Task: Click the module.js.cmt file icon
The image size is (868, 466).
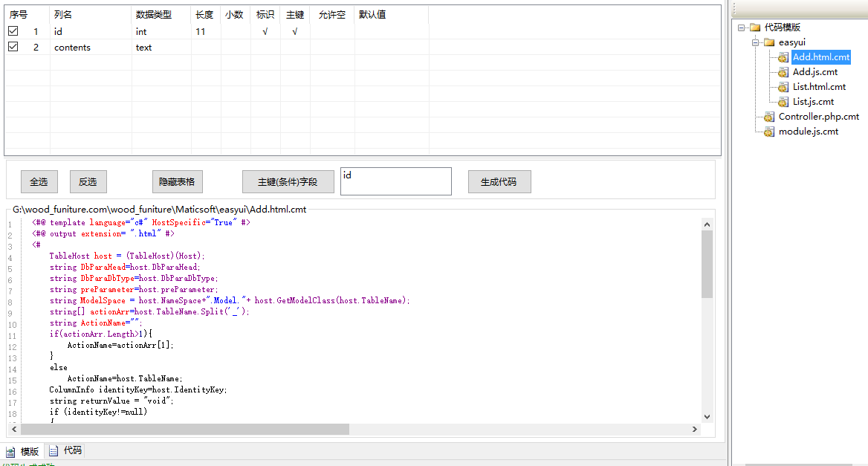Action: pos(769,132)
